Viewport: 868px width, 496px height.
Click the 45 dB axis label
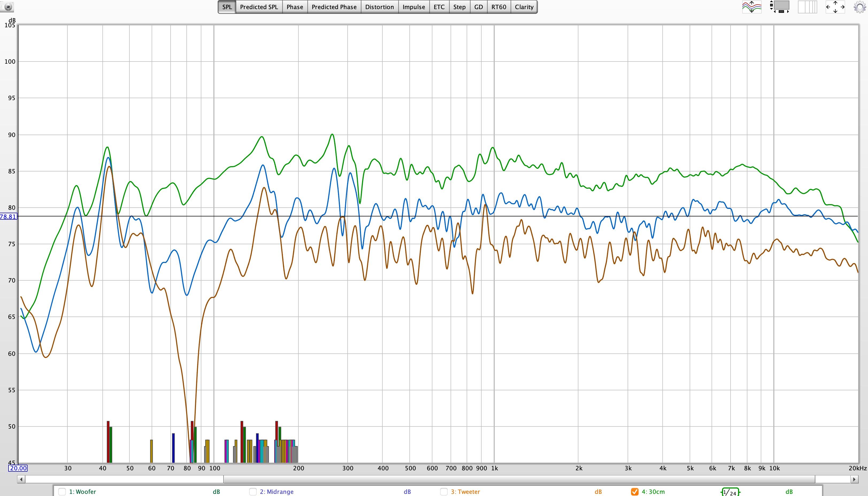click(x=11, y=463)
